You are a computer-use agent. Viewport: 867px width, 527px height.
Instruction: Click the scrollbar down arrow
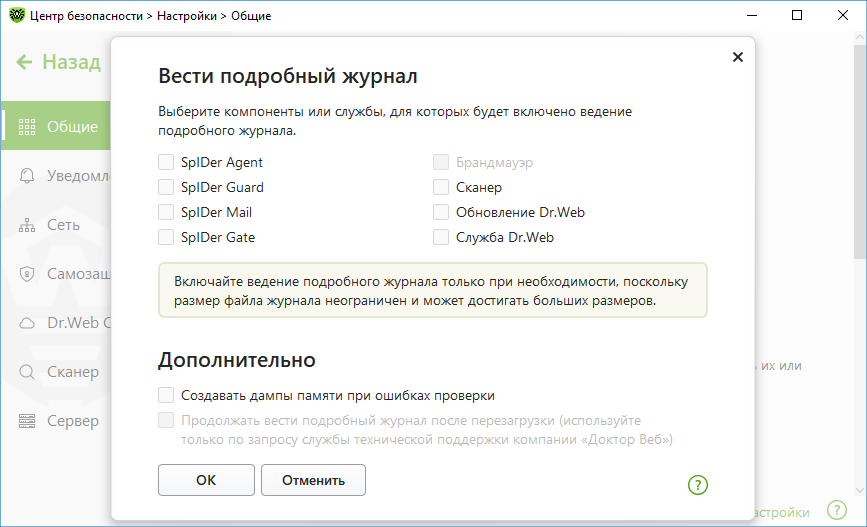(x=860, y=489)
